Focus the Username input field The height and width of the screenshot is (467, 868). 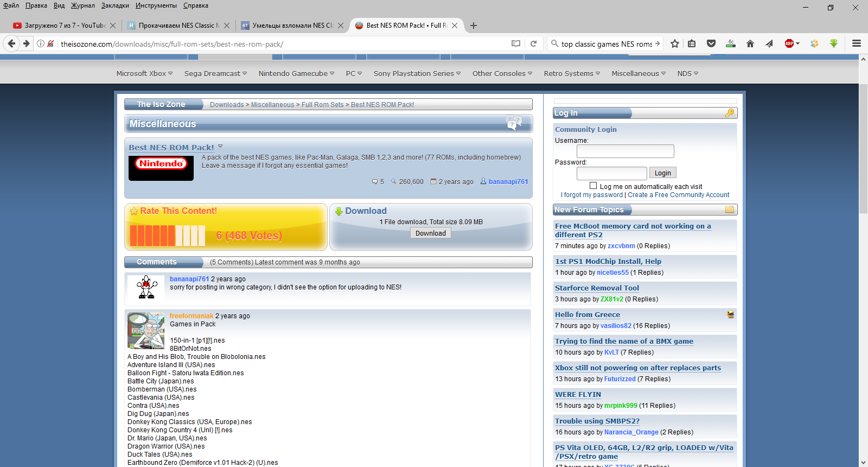pos(626,151)
